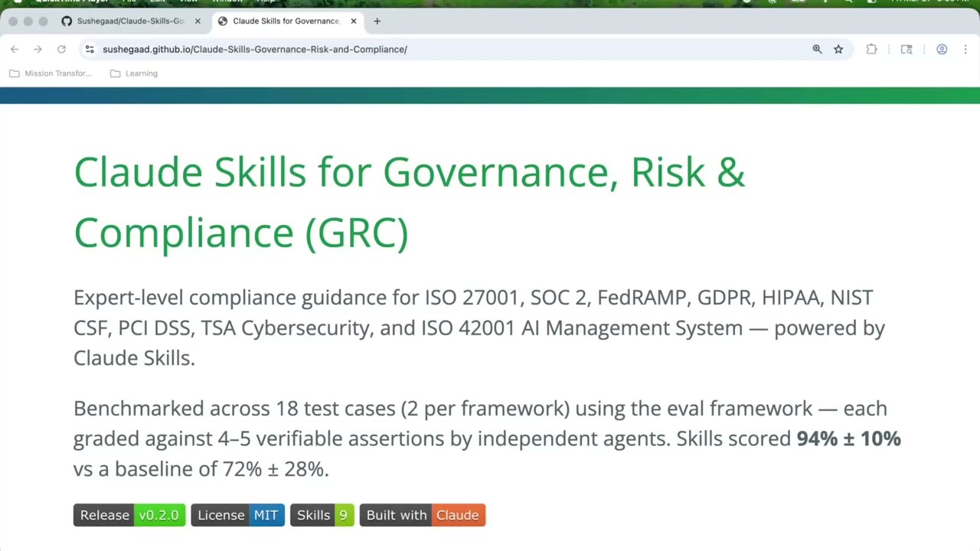Open the Learning bookmarks folder
Screen dimensions: 980x551
(134, 73)
